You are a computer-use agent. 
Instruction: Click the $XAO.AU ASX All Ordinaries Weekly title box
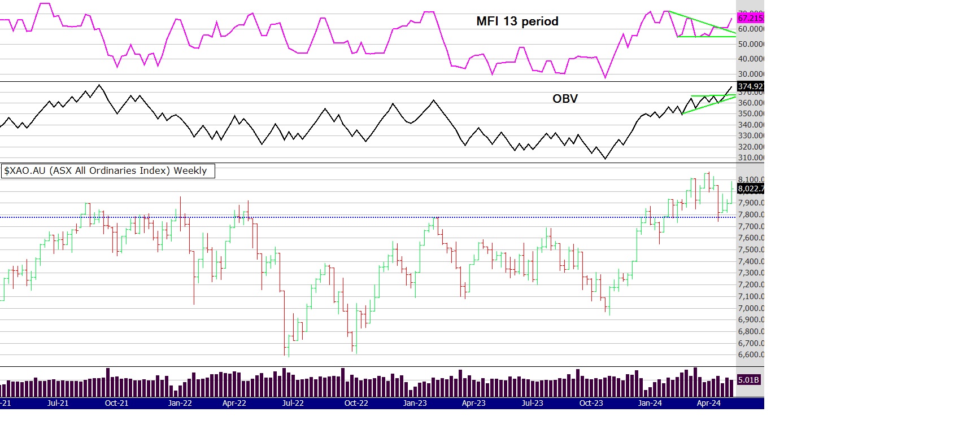[x=108, y=170]
